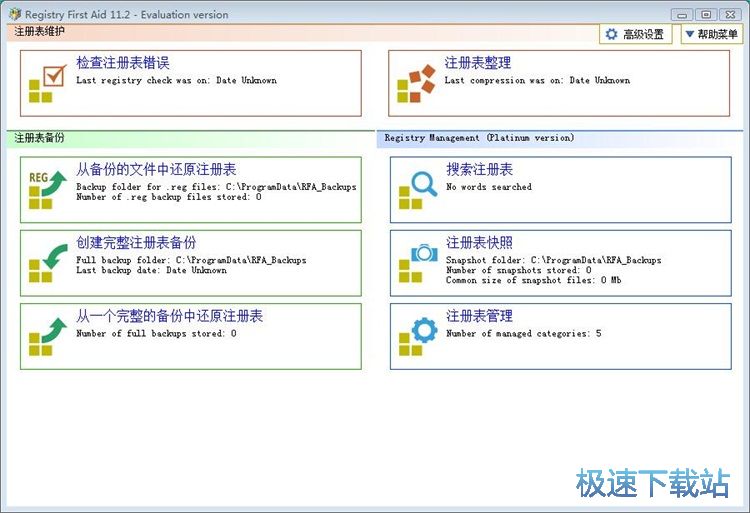Open 从一个完整的备份中还原注册表 link
750x513 pixels.
coord(169,316)
